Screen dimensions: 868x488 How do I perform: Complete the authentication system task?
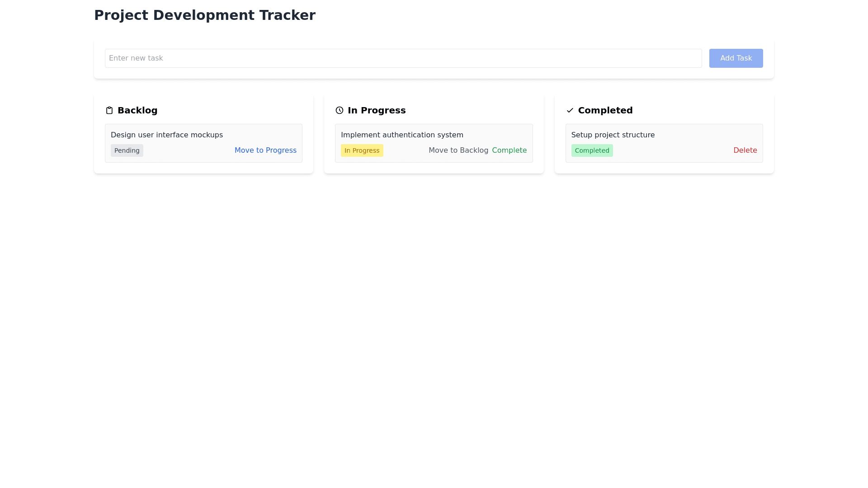tap(509, 150)
